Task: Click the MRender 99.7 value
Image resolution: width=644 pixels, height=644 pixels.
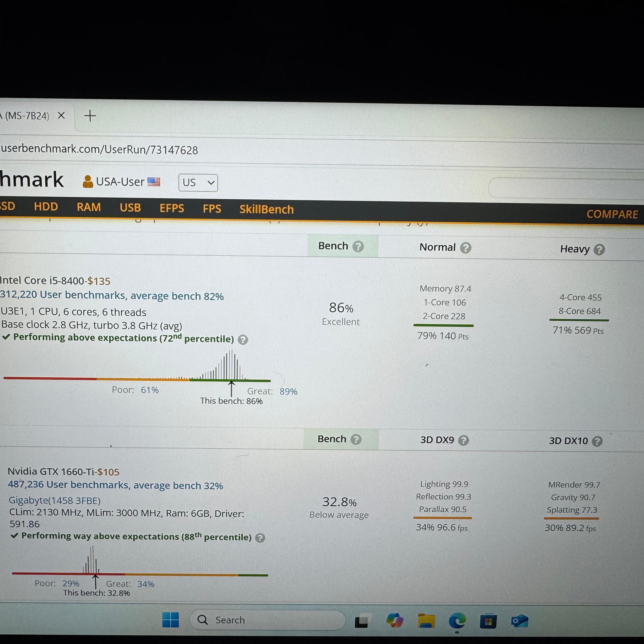Action: pyautogui.click(x=574, y=485)
